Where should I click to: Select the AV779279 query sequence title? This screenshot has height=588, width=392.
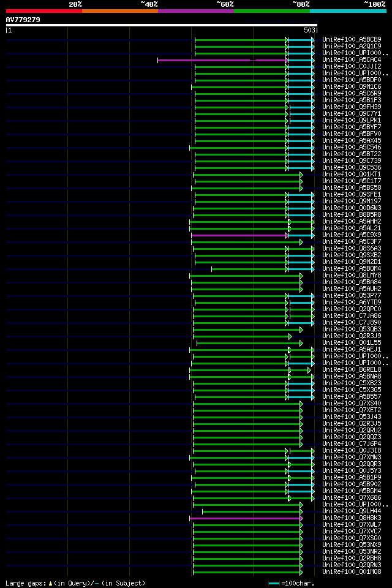tap(23, 20)
